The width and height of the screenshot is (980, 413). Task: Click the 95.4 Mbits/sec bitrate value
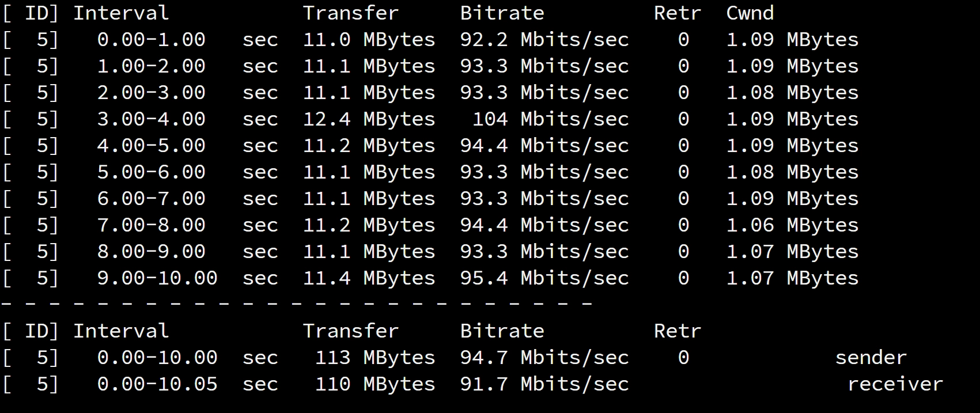click(544, 278)
